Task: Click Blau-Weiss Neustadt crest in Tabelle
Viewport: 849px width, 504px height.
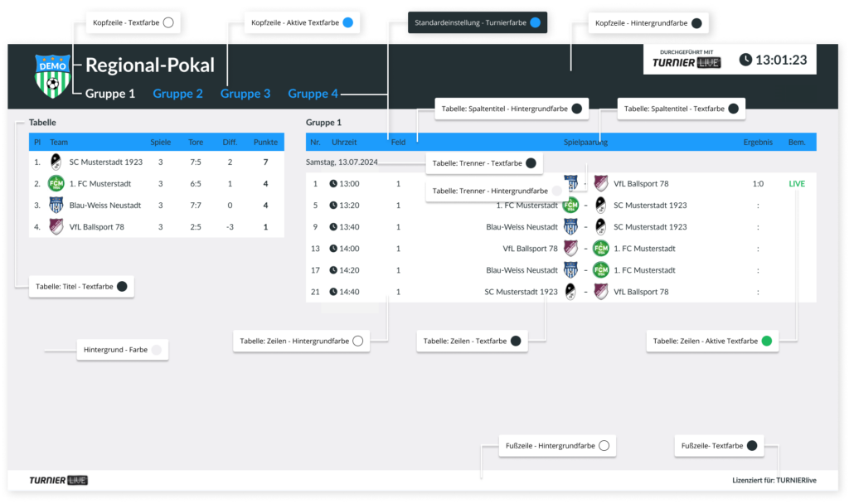Action: [x=56, y=206]
